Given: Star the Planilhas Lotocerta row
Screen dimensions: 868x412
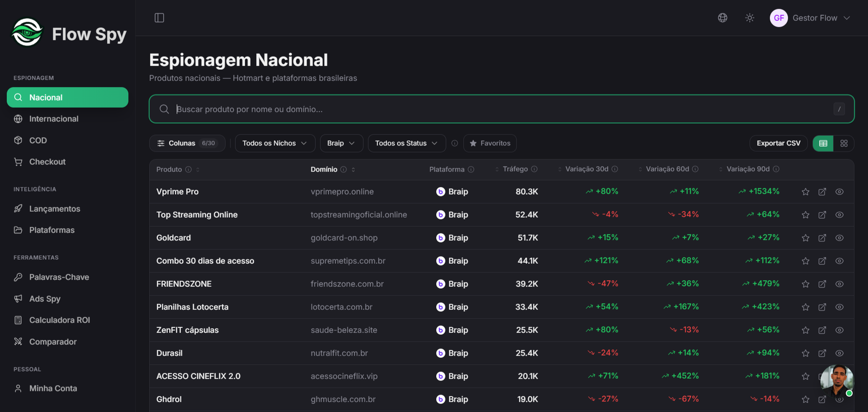Looking at the screenshot, I should (806, 307).
